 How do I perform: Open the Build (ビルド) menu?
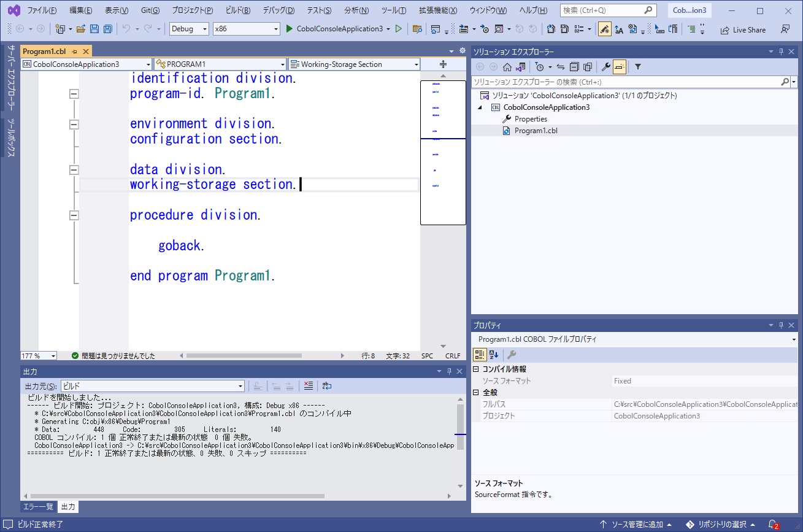click(237, 10)
